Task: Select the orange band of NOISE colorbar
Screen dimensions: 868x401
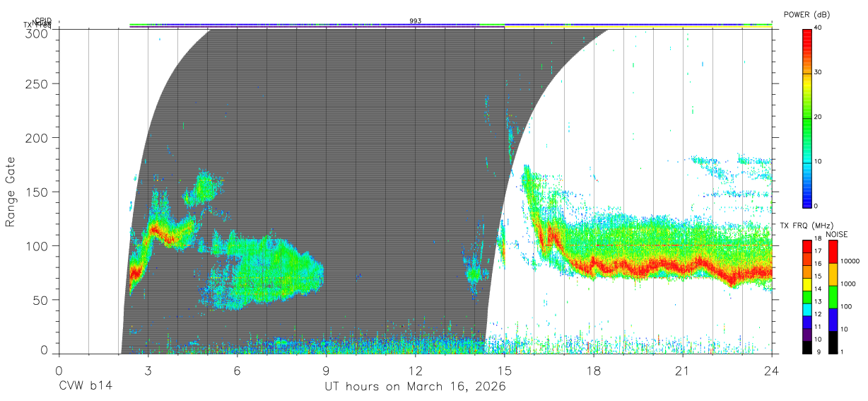Action: [x=832, y=274]
